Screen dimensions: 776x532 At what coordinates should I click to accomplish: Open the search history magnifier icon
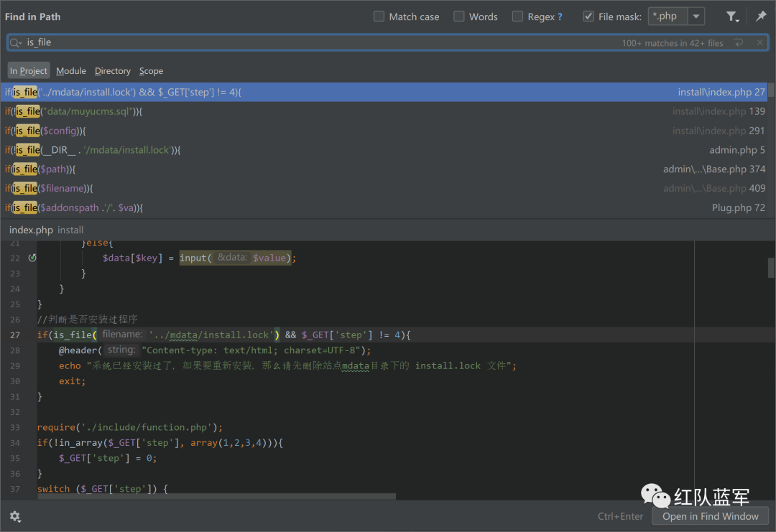(16, 43)
